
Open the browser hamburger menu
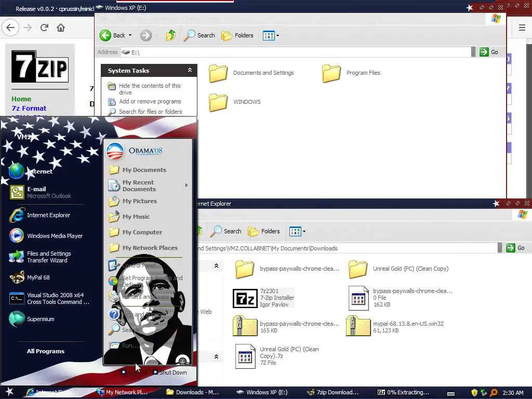pyautogui.click(x=522, y=28)
